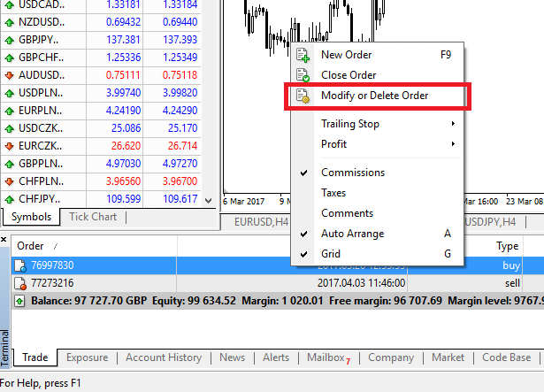
Task: Open the Tick Chart tab
Action: [x=92, y=217]
